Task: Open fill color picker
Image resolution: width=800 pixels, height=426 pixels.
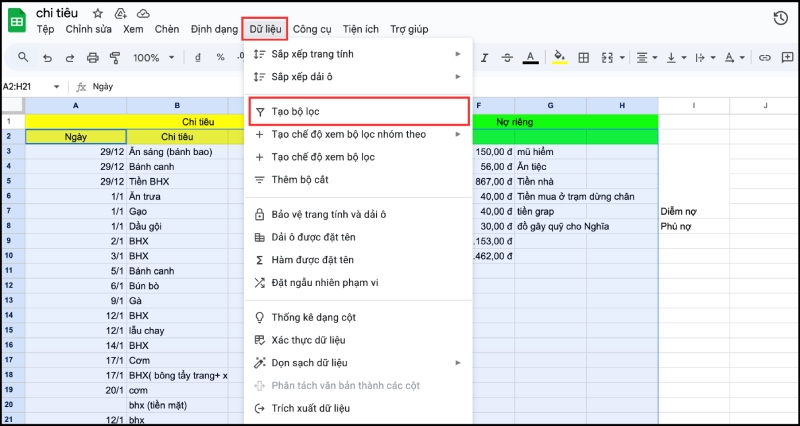Action: pos(560,58)
